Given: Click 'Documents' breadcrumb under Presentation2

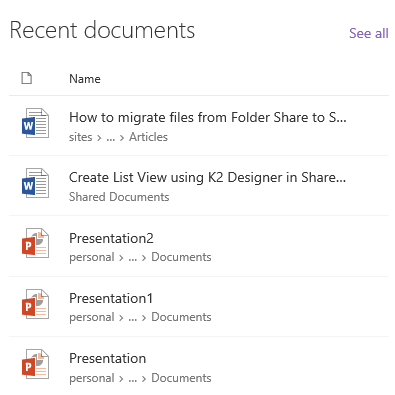Looking at the screenshot, I should click(181, 257).
